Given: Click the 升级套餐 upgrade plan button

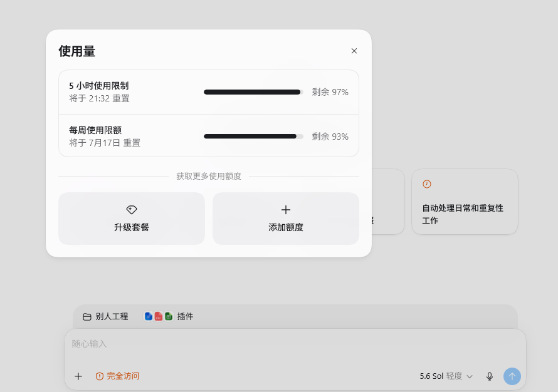Looking at the screenshot, I should pyautogui.click(x=132, y=219).
